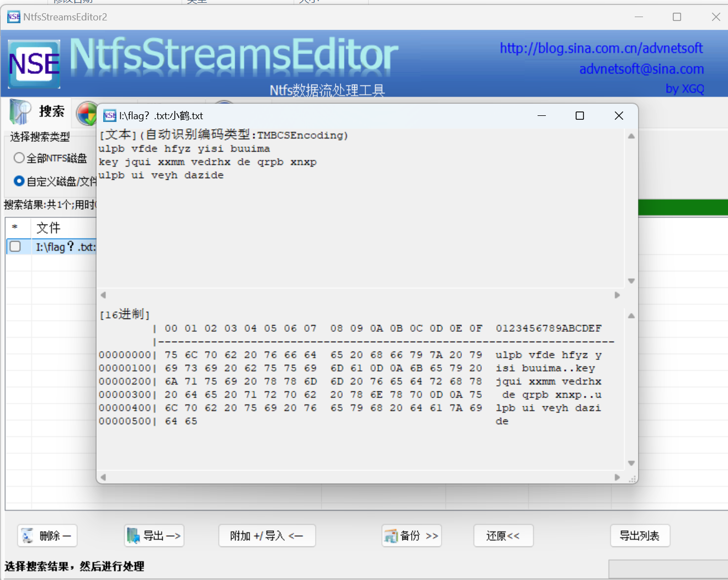This screenshot has height=580, width=728.
Task: Click the colorful shield icon tab
Action: click(x=87, y=113)
